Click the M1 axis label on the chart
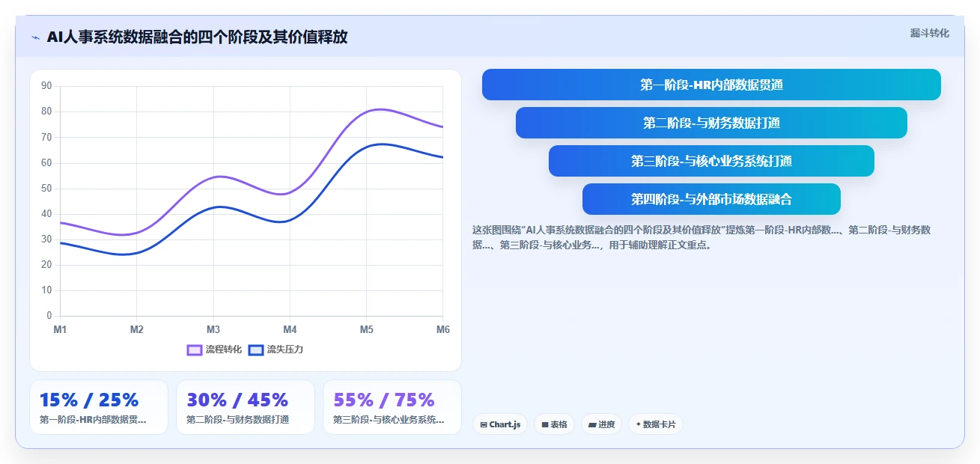This screenshot has height=464, width=980. point(60,329)
